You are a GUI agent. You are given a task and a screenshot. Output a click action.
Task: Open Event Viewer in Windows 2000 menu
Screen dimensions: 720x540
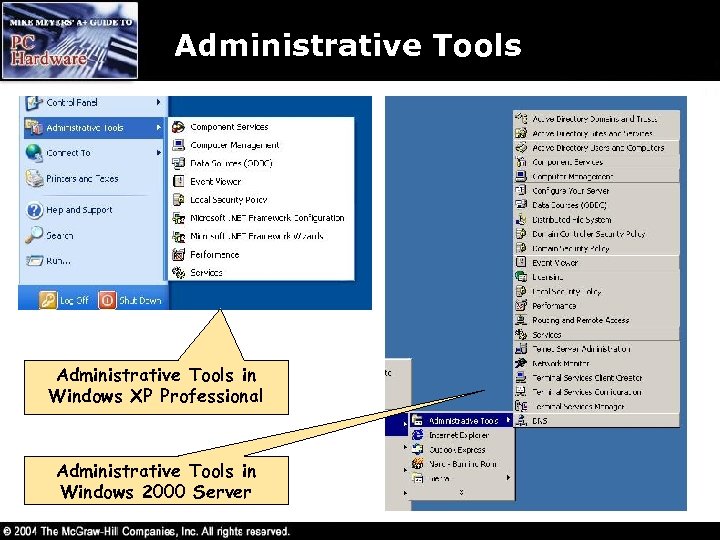point(596,263)
